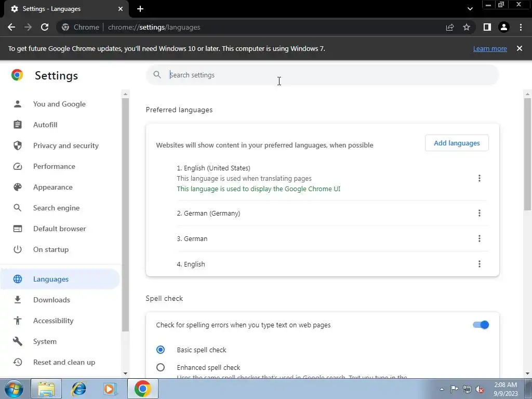The width and height of the screenshot is (532, 399).
Task: Click the share page icon in address bar
Action: [x=450, y=27]
